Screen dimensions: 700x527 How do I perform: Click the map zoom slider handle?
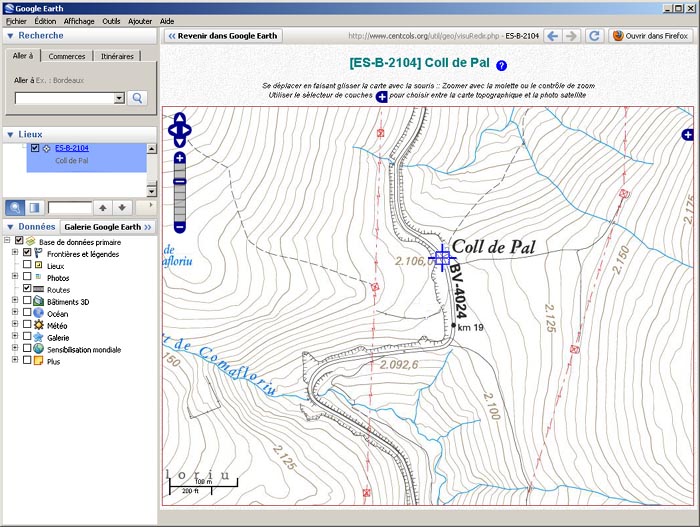pos(179,181)
